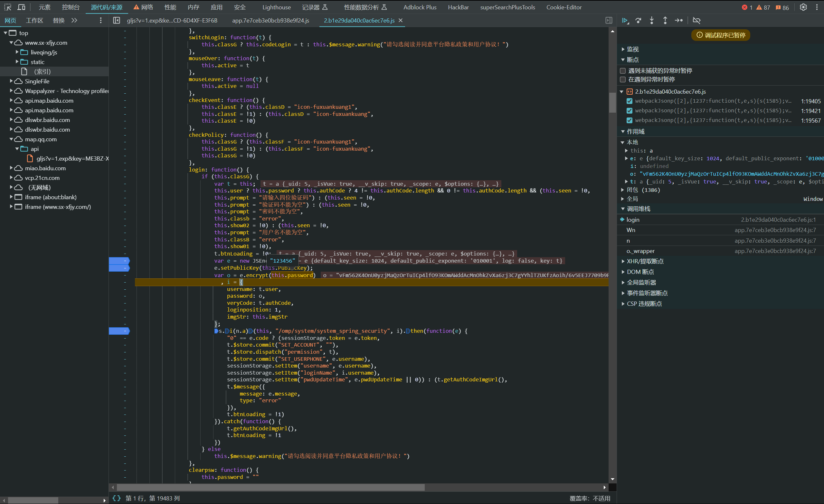Click the warning count 87 indicator
Image resolution: width=824 pixels, height=504 pixels.
point(763,7)
